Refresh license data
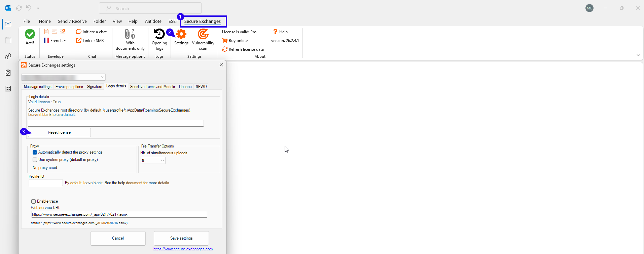The height and width of the screenshot is (254, 644). tap(243, 49)
